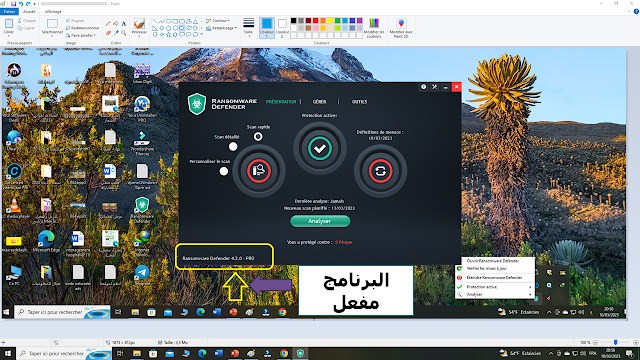Pick the red color swatch

[316, 20]
